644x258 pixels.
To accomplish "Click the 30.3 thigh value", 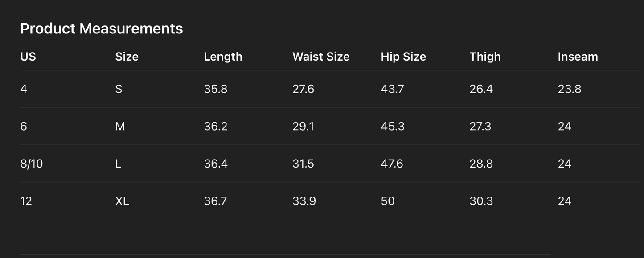I will 481,201.
